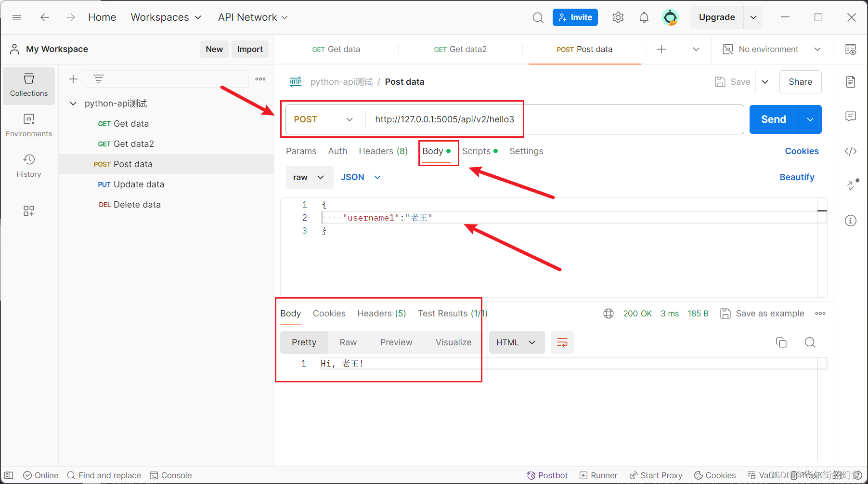Expand the Upgrade dropdown arrow
Screen dimensions: 868x484
[753, 17]
